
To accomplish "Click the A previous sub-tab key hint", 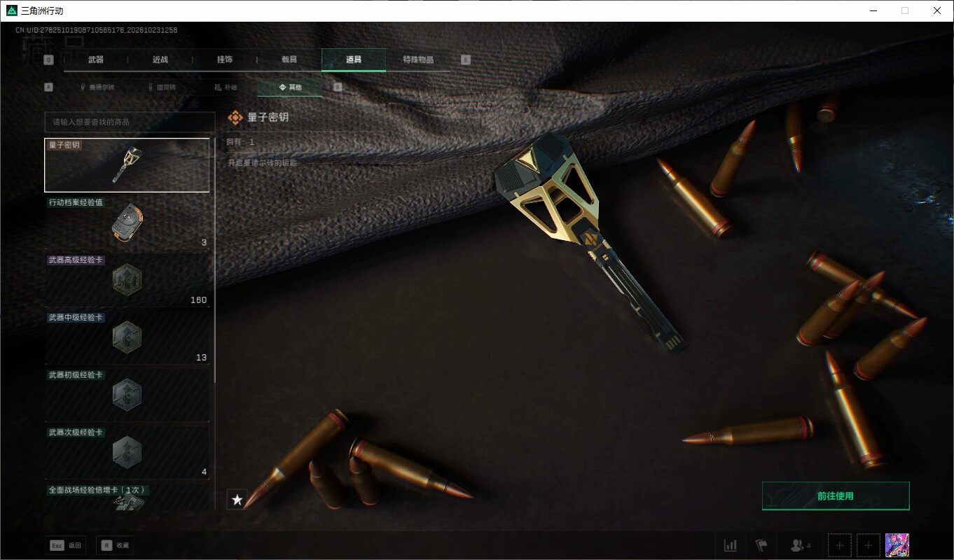I will pos(48,87).
